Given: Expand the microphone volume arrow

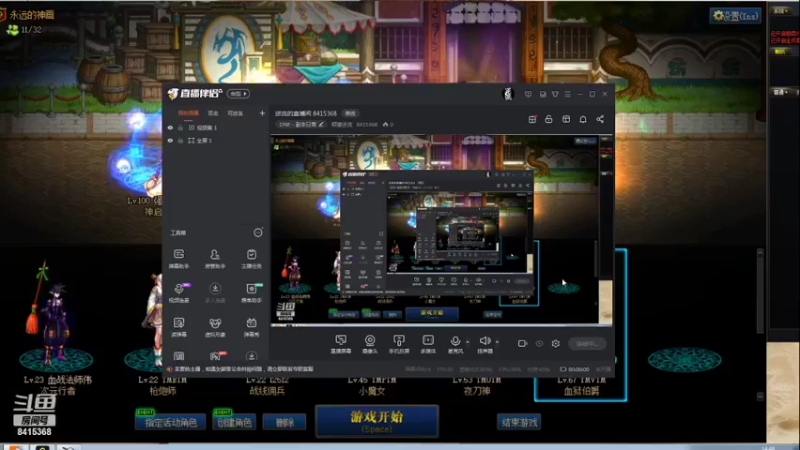Looking at the screenshot, I should point(467,342).
